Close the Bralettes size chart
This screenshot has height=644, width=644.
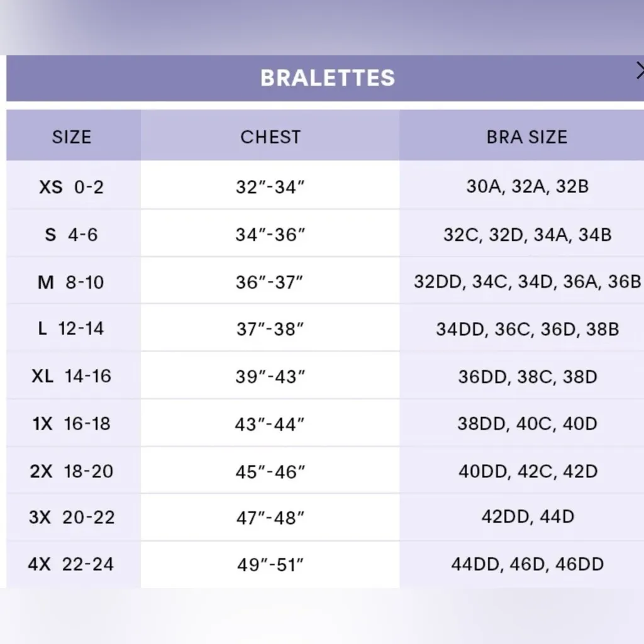click(x=640, y=70)
